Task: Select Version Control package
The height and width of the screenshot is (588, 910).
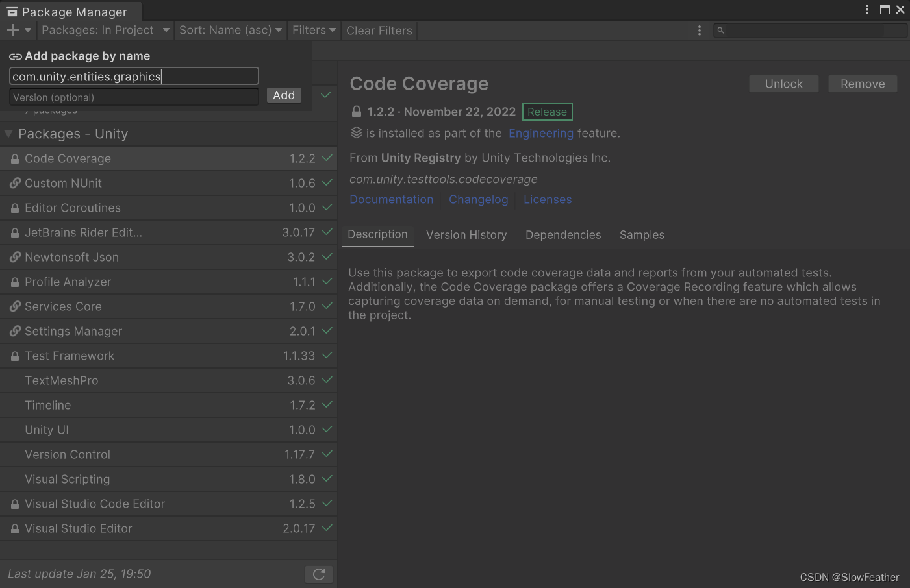Action: point(169,454)
